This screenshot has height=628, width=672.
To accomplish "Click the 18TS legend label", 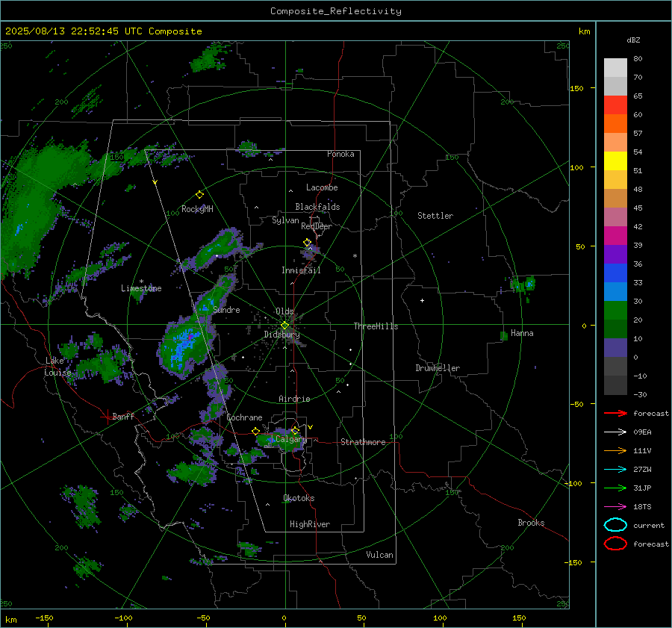I will pyautogui.click(x=642, y=507).
